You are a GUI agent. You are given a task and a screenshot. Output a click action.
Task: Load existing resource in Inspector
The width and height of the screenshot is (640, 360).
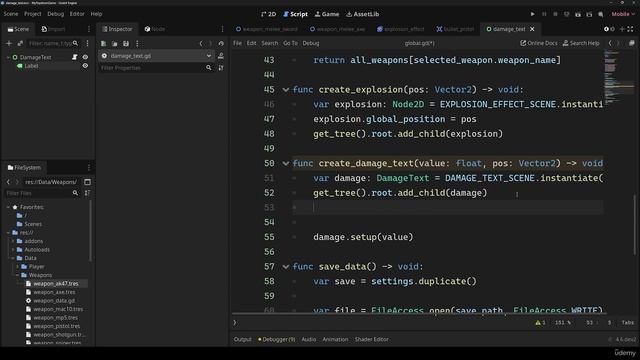(115, 43)
